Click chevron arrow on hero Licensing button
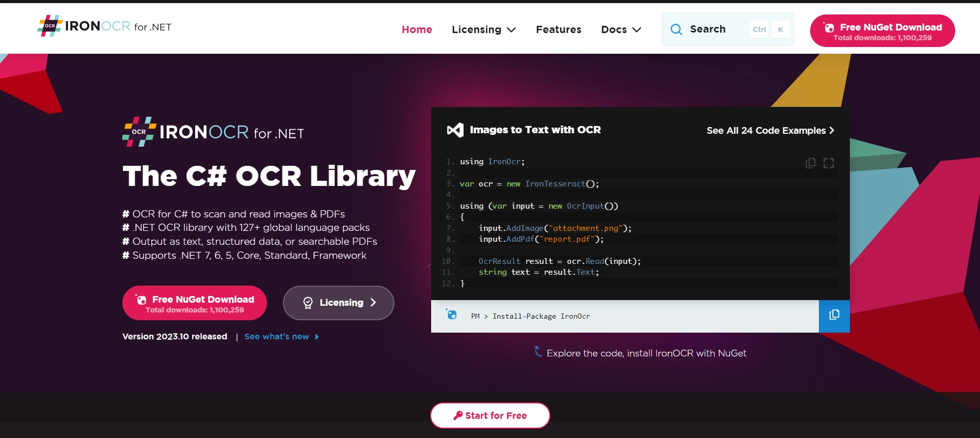Screen dimensions: 980x438 click(373, 302)
